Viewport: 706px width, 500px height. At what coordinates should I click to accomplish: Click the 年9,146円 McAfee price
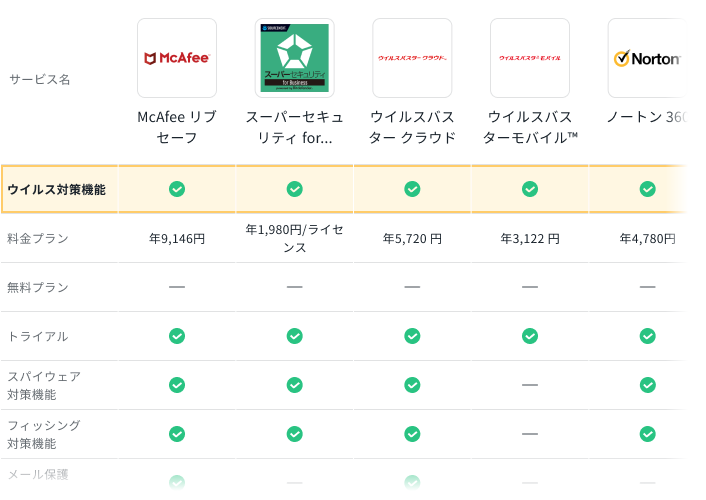[x=177, y=239]
